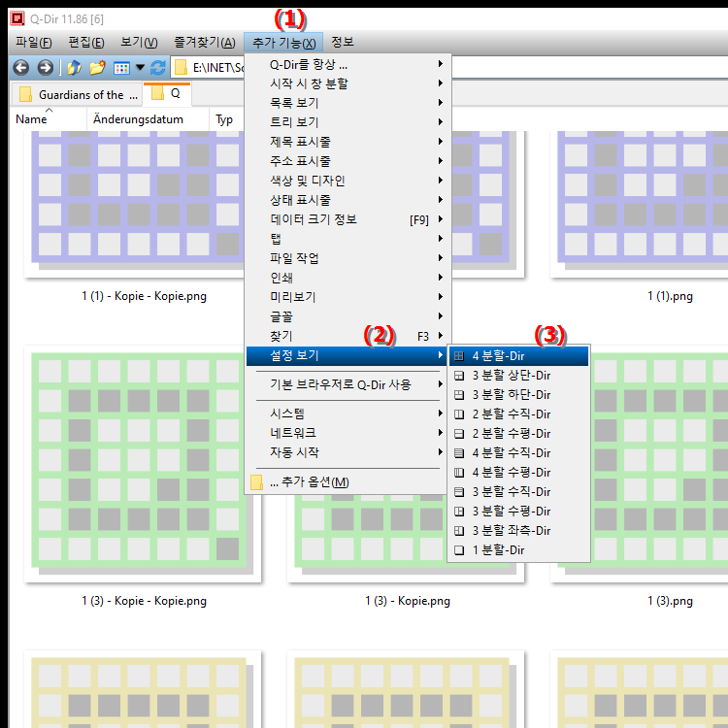This screenshot has height=728, width=728.
Task: Expand 상태 표시줄 submenu
Action: 346,200
